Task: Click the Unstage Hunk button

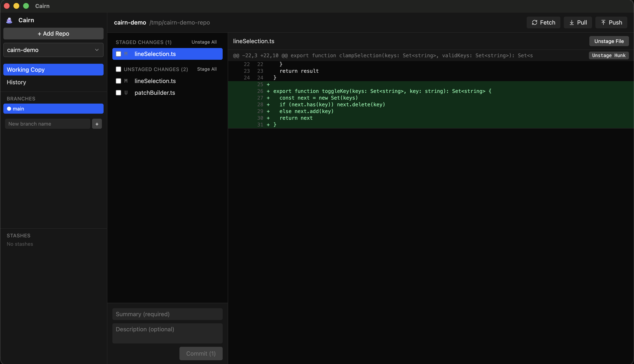Action: pyautogui.click(x=608, y=56)
